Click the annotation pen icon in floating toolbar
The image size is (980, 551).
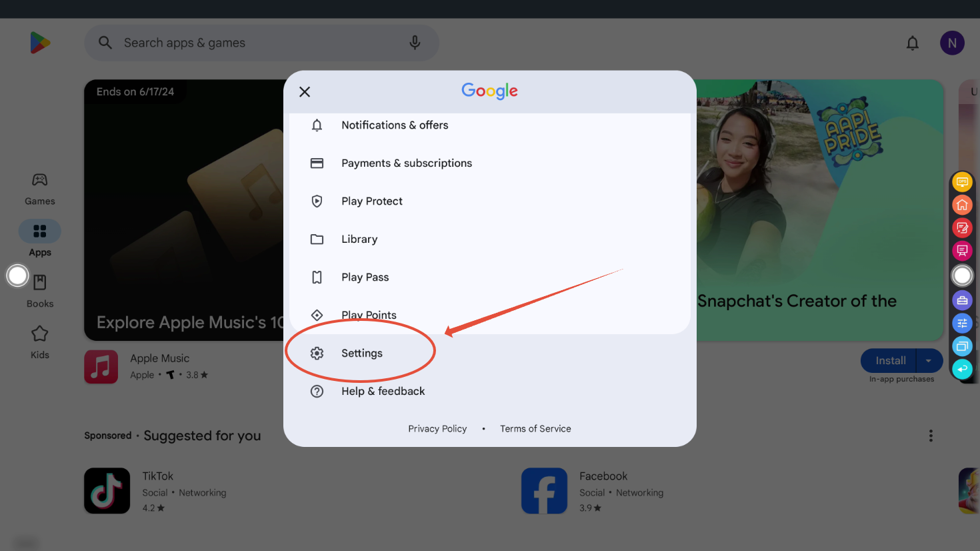coord(962,228)
